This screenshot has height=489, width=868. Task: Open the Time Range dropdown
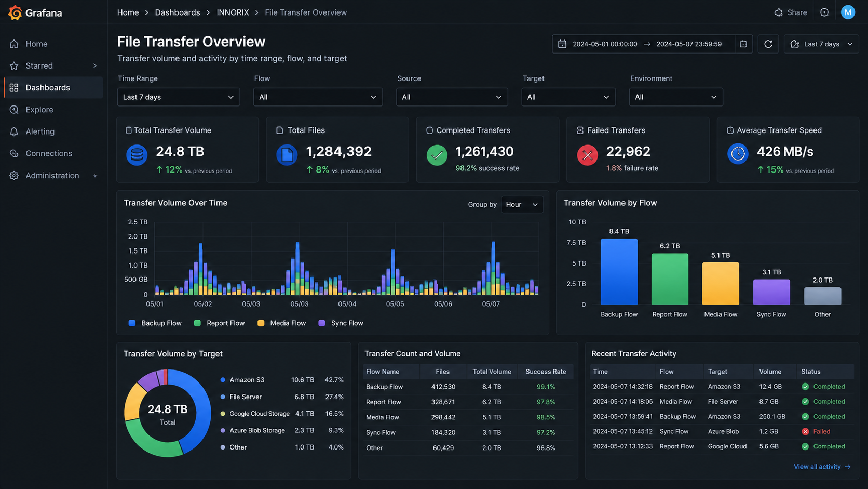pyautogui.click(x=179, y=97)
